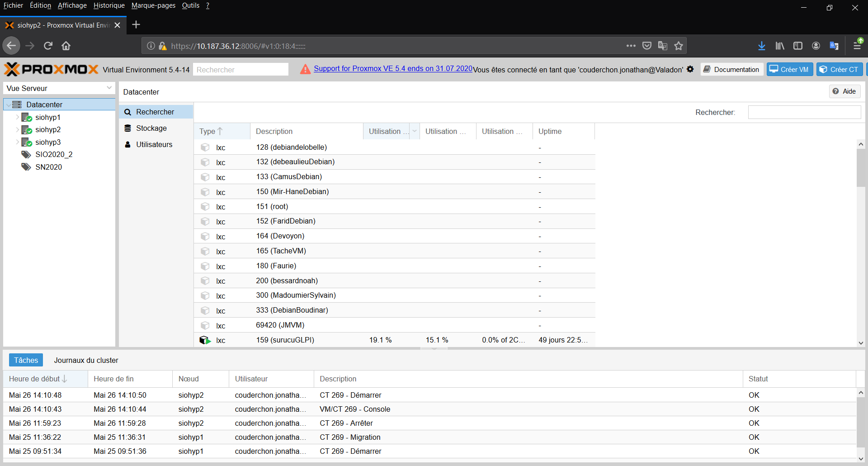The width and height of the screenshot is (868, 466).
Task: Select the SIO2020_2 pool tag icon
Action: click(26, 155)
